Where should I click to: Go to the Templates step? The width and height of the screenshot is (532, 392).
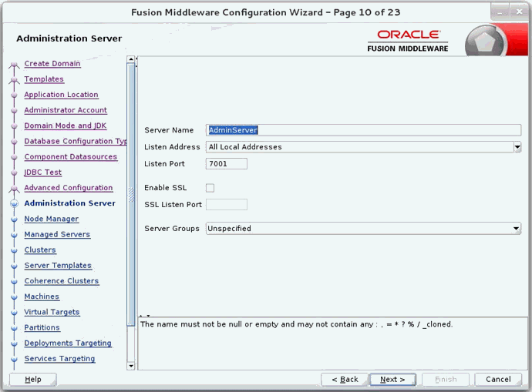44,79
